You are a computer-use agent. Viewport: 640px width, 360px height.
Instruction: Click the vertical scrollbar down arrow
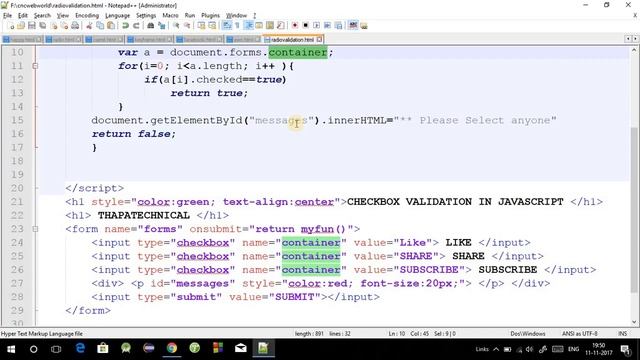634,322
